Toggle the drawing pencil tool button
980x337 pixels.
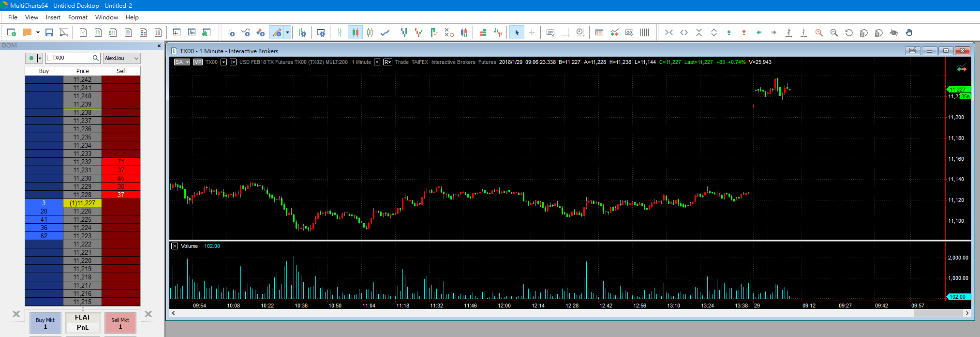pyautogui.click(x=277, y=32)
